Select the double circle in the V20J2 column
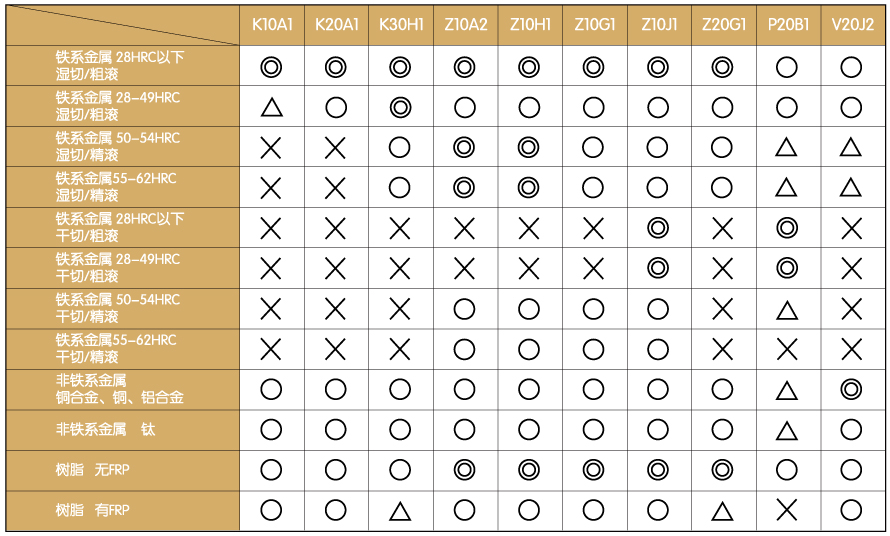This screenshot has height=536, width=890. pos(851,390)
